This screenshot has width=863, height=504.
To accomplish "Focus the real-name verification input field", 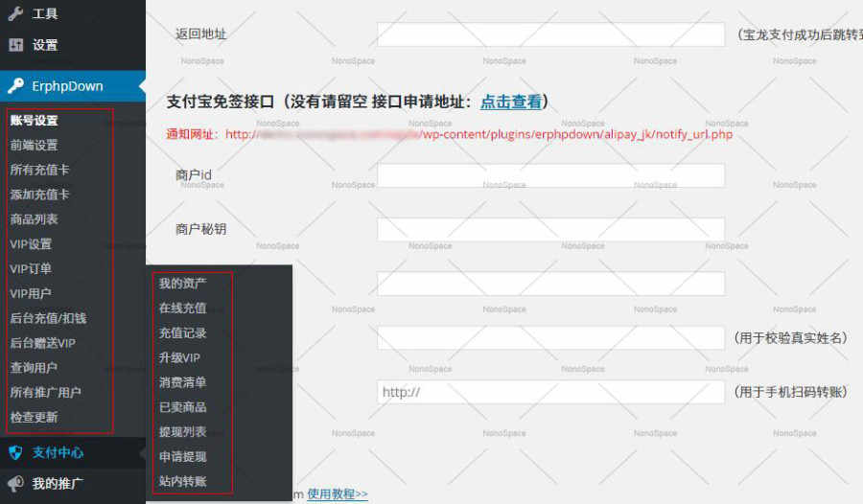I will tap(551, 337).
